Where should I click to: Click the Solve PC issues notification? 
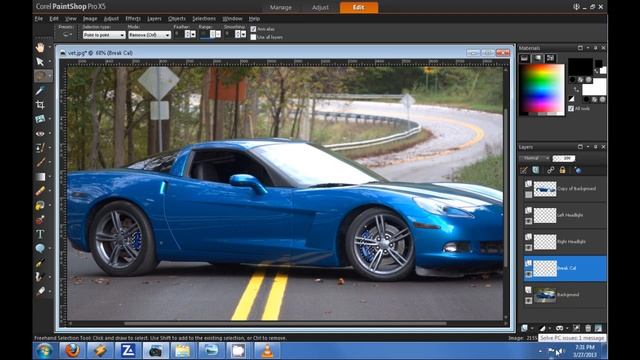(572, 338)
